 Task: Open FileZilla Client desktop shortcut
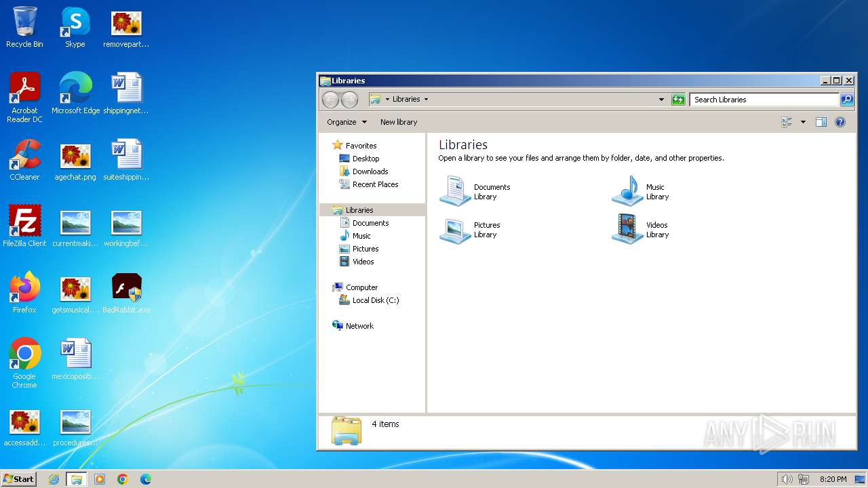24,226
